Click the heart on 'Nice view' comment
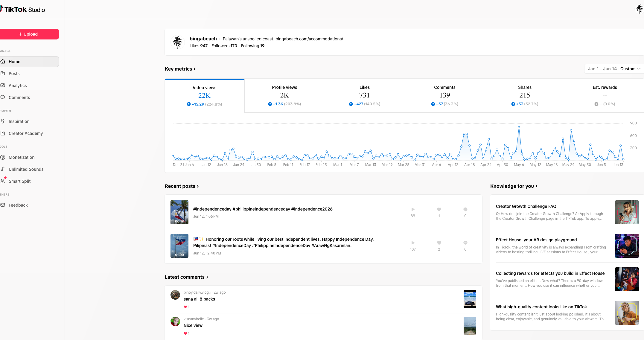644x340 pixels. 185,333
